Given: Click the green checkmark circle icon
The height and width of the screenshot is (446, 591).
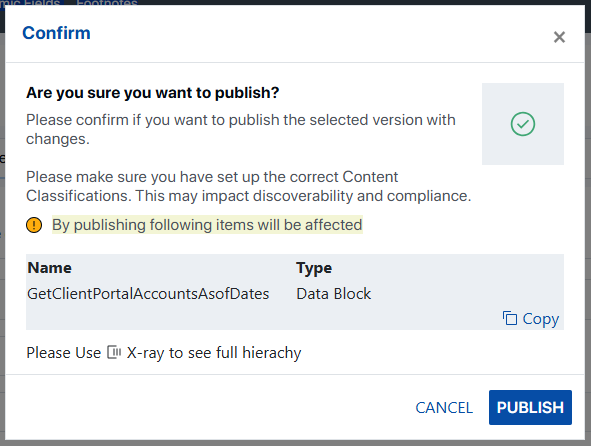Looking at the screenshot, I should coord(522,124).
